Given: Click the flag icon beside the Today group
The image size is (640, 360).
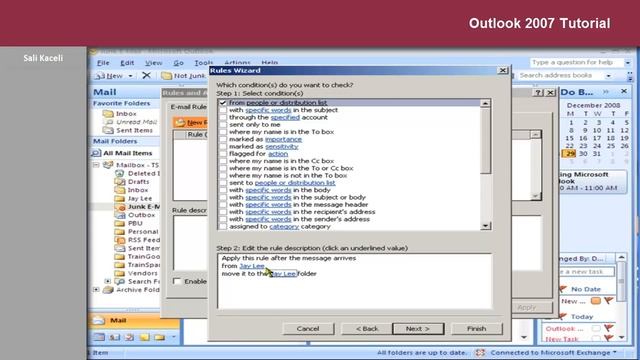Looking at the screenshot, I should point(563,316).
